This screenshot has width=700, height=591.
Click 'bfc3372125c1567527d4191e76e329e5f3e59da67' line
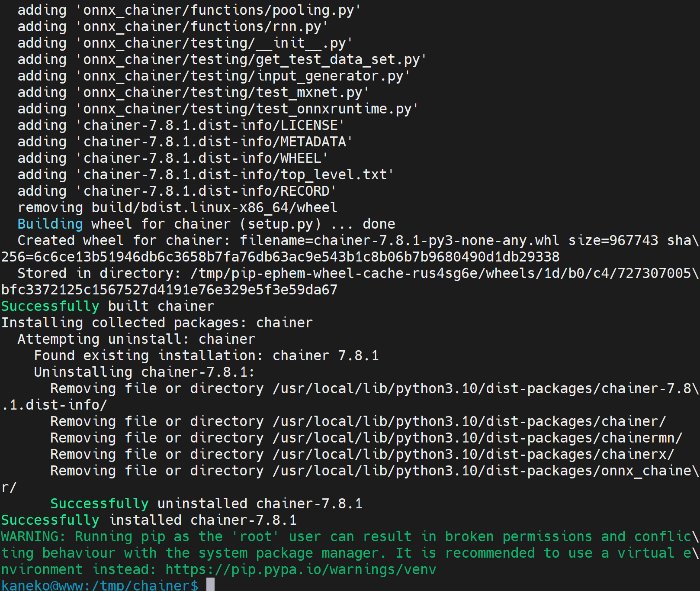[x=169, y=289]
